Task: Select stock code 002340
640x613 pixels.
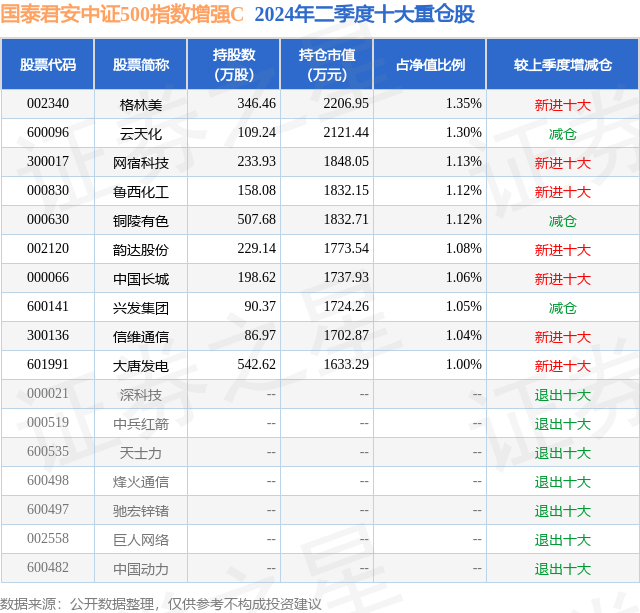Action: (x=48, y=104)
